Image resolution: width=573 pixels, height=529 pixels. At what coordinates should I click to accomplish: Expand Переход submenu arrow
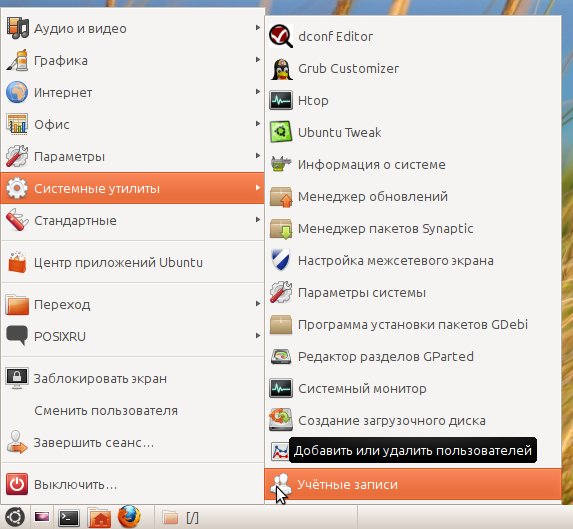[x=258, y=304]
